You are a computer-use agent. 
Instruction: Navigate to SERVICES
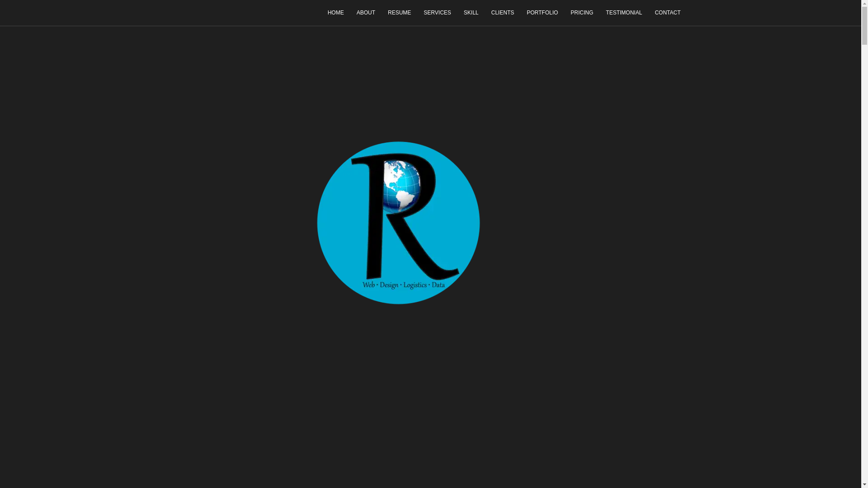[437, 13]
